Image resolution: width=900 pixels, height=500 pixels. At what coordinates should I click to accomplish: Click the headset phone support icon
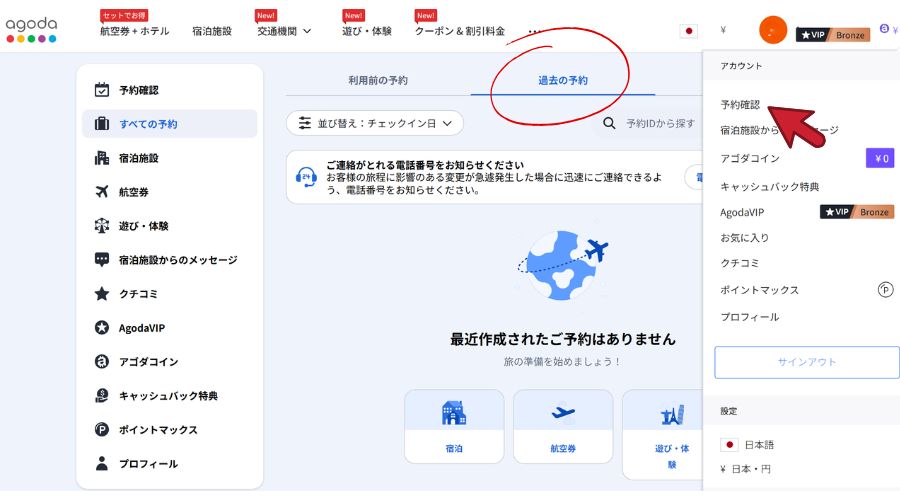coord(306,177)
